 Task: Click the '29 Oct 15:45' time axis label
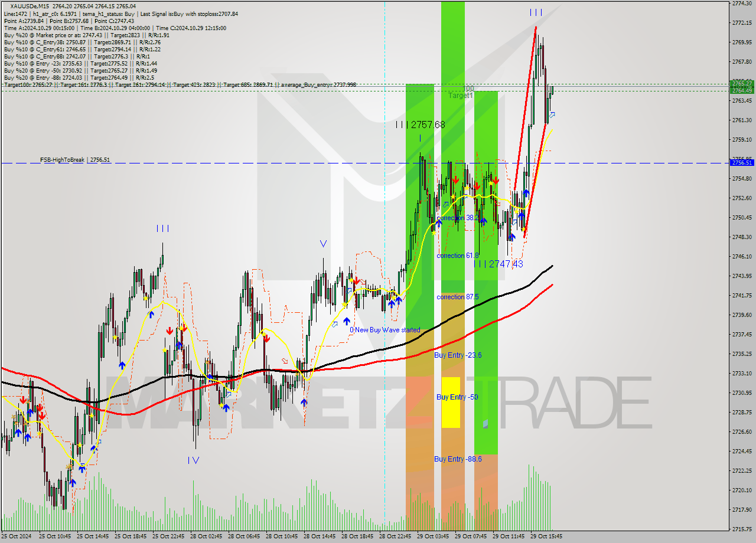coord(546,537)
